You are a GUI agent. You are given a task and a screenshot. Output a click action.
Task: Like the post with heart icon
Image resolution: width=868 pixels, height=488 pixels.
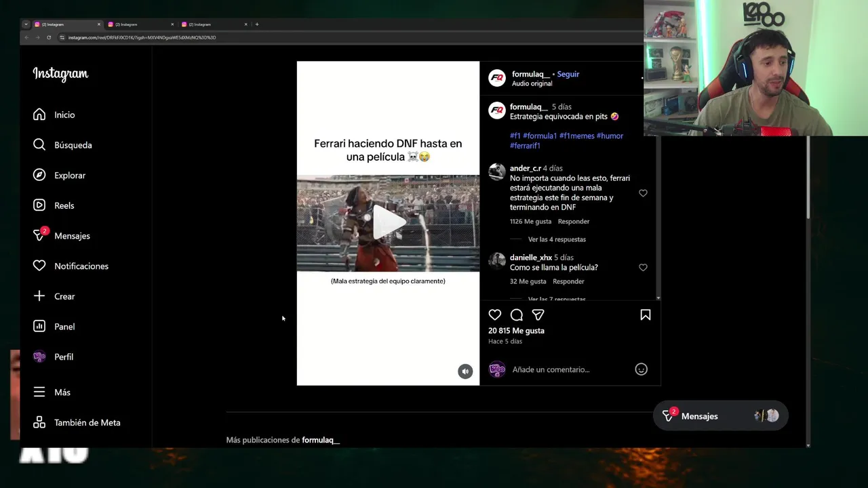pos(495,314)
